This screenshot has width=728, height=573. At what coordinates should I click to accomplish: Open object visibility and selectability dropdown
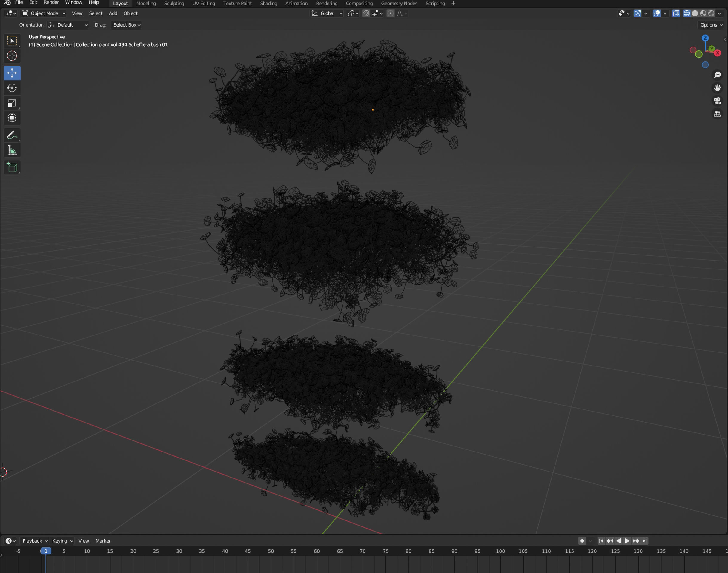pos(624,13)
